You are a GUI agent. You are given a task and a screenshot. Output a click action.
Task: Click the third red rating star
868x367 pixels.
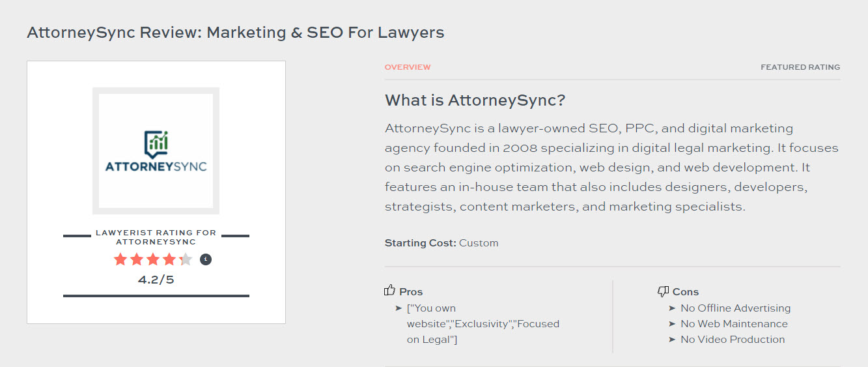(x=153, y=259)
